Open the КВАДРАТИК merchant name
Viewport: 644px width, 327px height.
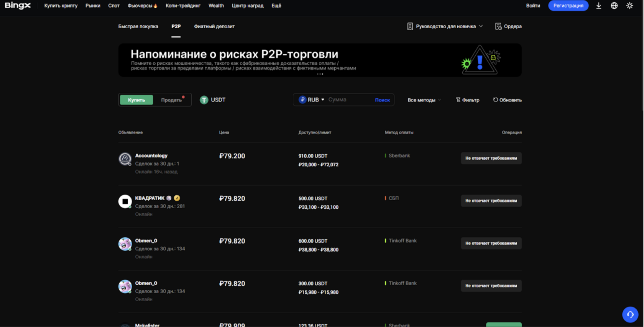[149, 198]
